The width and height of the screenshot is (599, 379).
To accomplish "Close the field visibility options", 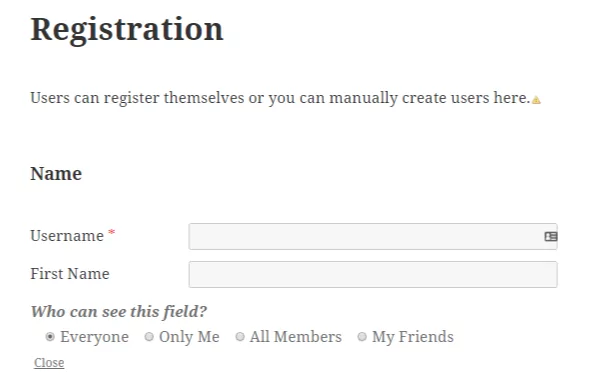I will coord(49,363).
